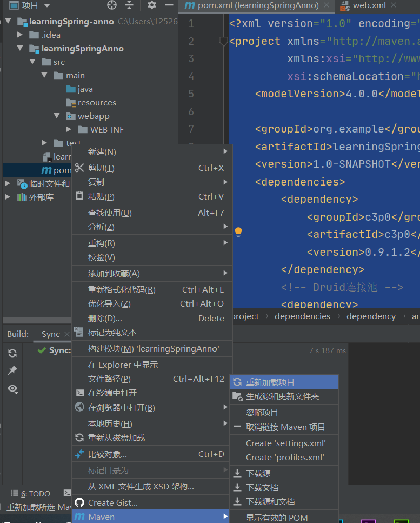Open 重构(R) submenu
420x523 pixels.
coord(152,243)
